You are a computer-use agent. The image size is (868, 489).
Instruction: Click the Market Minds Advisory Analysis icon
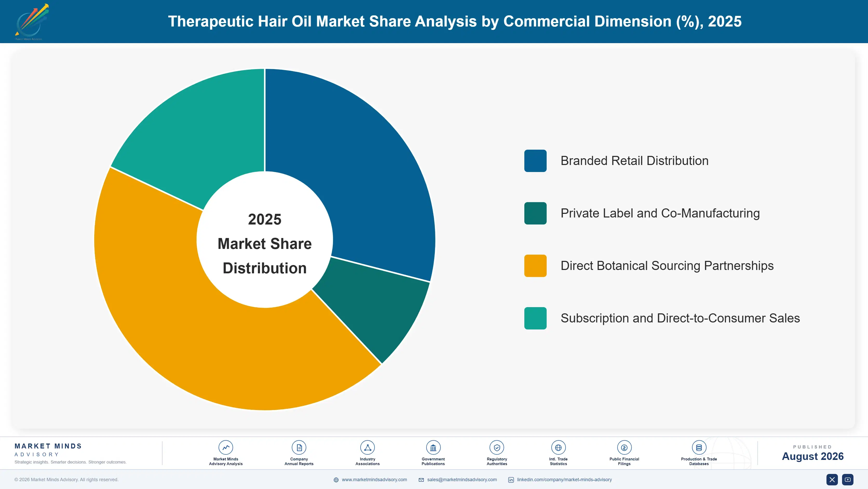pyautogui.click(x=225, y=447)
